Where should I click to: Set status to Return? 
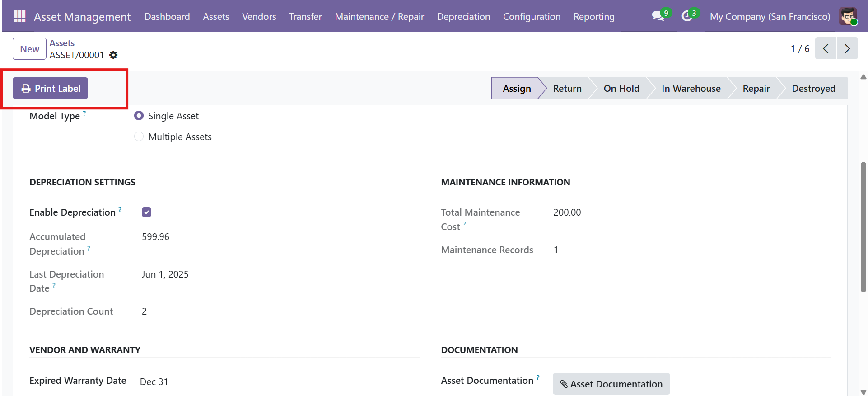click(x=567, y=88)
